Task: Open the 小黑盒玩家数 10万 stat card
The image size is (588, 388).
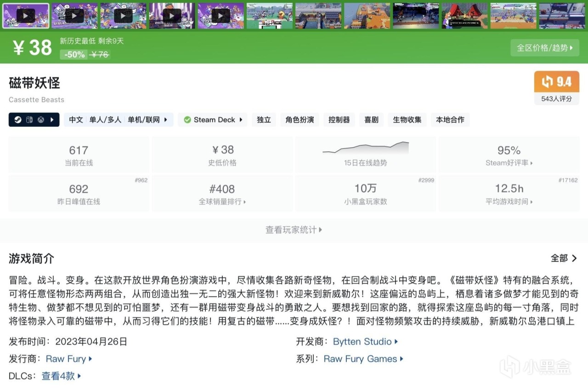Action: pyautogui.click(x=366, y=194)
